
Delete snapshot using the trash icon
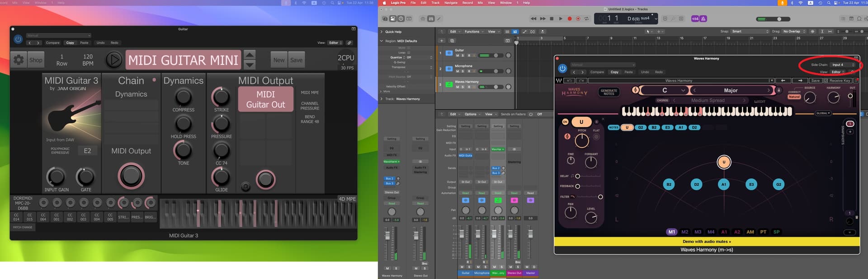click(x=856, y=217)
